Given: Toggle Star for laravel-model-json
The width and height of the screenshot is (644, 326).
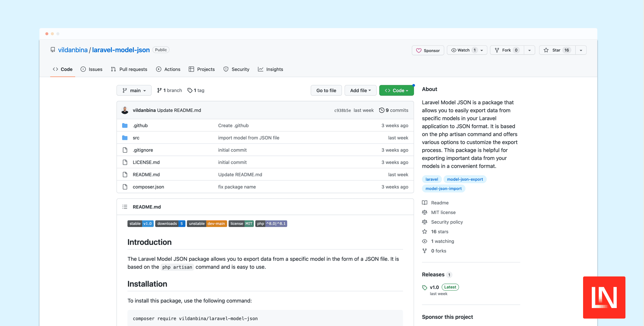Looking at the screenshot, I should 557,50.
